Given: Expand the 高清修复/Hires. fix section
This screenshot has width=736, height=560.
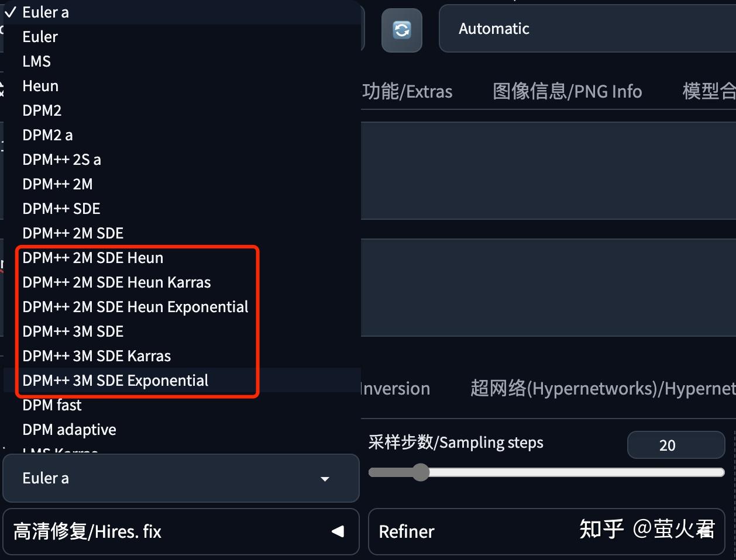Looking at the screenshot, I should 181,532.
